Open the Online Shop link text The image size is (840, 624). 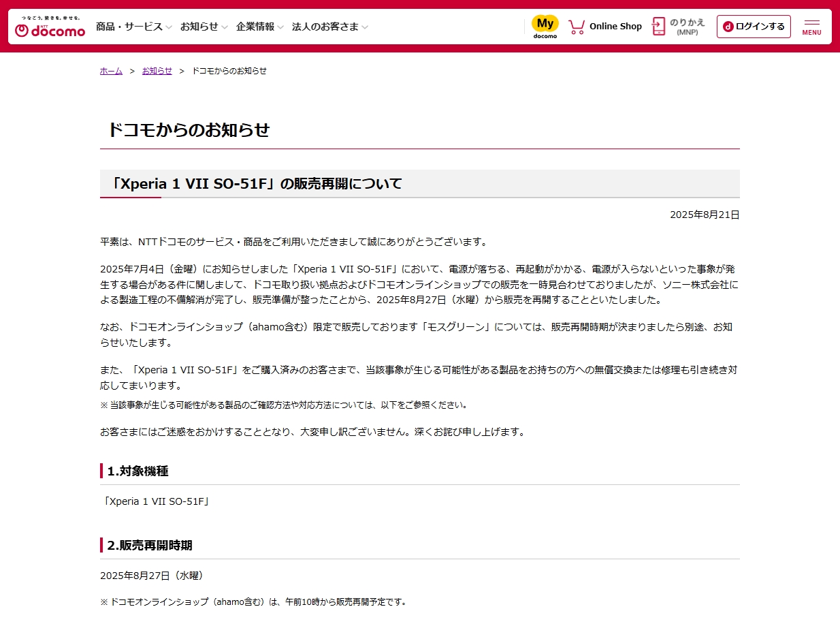tap(615, 27)
